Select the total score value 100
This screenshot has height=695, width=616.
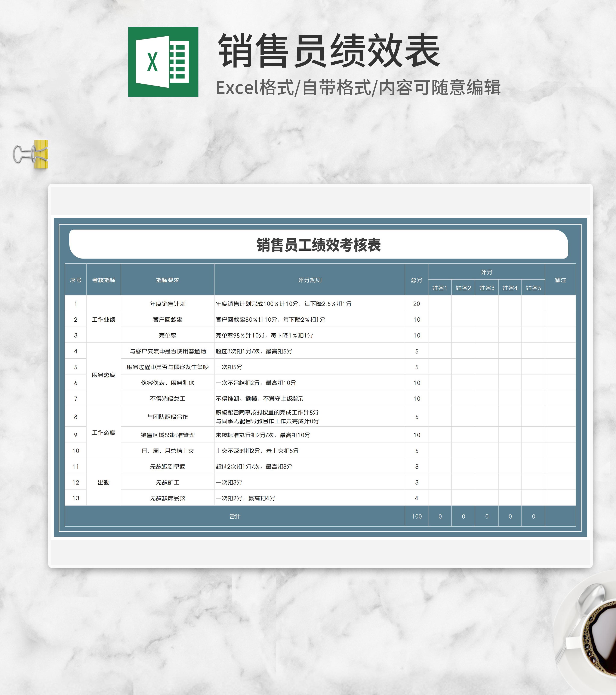(x=417, y=516)
